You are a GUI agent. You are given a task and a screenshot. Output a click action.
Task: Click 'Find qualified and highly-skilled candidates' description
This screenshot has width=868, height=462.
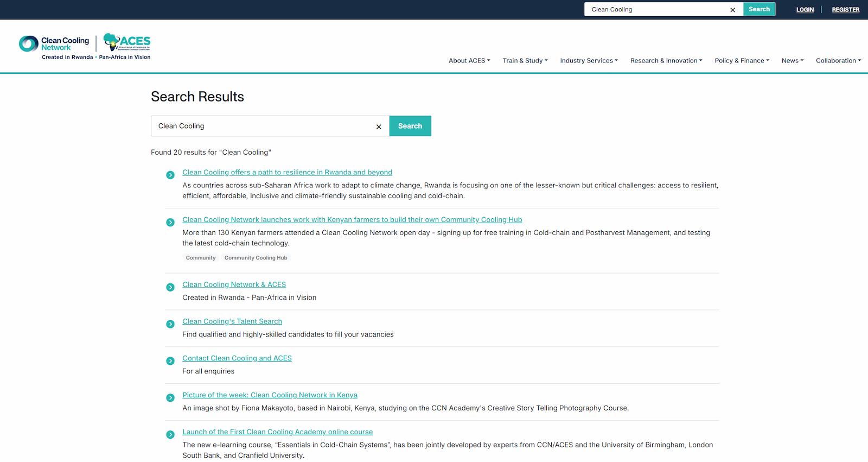pyautogui.click(x=288, y=334)
